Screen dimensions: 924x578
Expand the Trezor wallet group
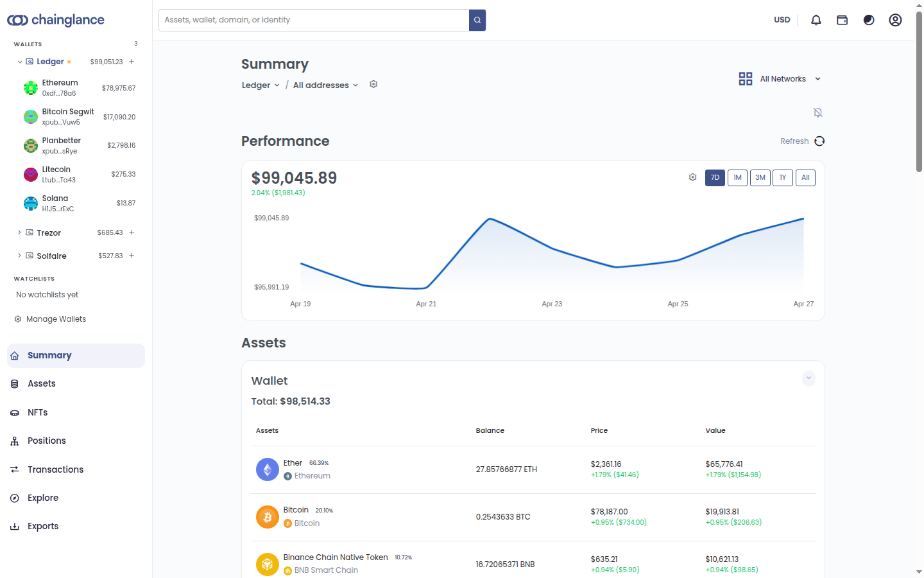[20, 232]
